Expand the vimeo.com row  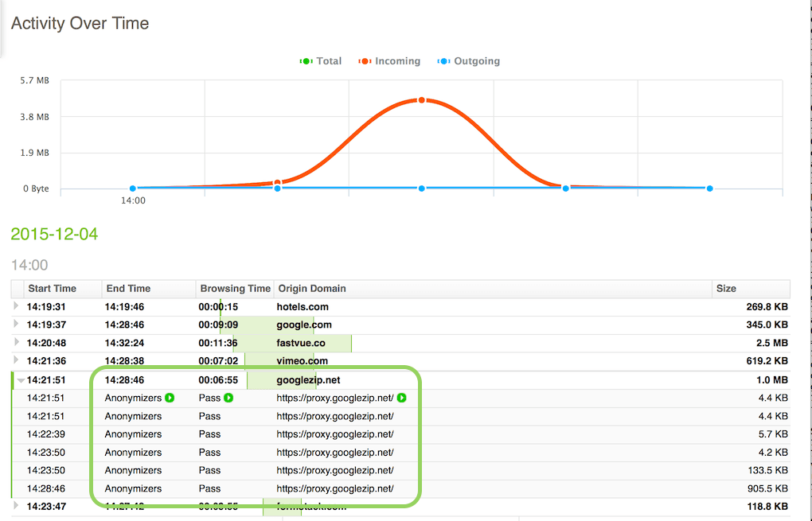coord(16,360)
